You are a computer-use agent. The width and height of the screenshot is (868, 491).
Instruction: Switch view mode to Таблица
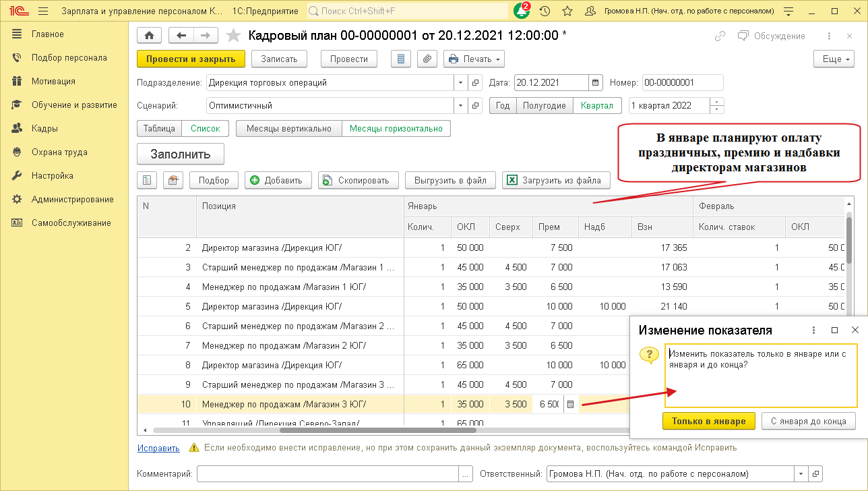click(159, 128)
